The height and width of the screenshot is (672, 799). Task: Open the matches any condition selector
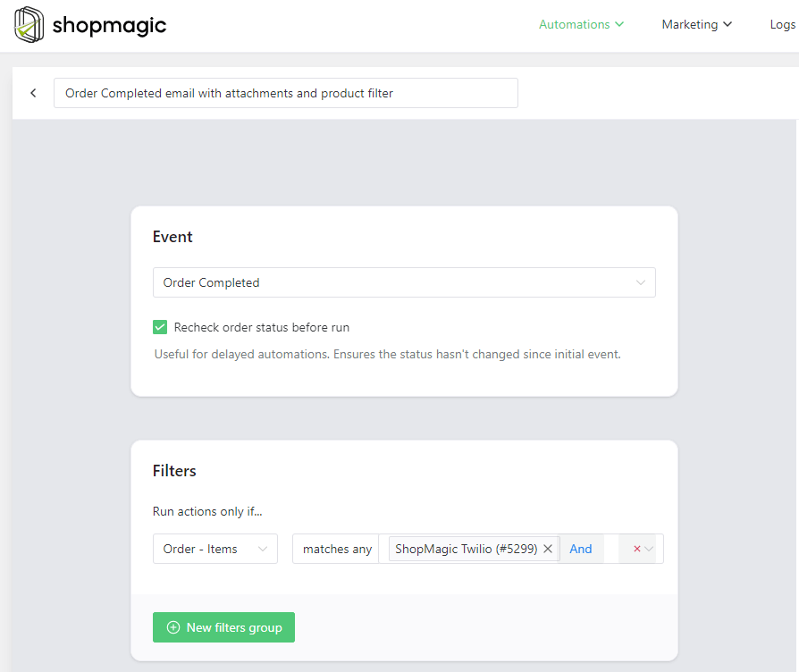[337, 549]
